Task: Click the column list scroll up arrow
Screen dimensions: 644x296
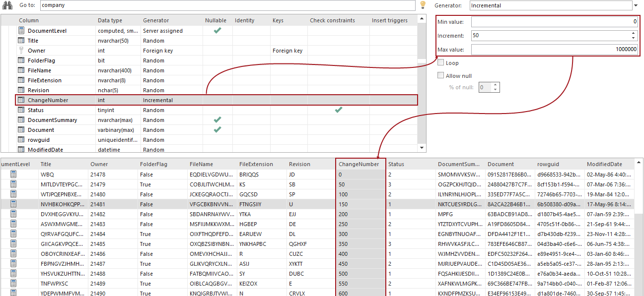Action: coord(422,19)
